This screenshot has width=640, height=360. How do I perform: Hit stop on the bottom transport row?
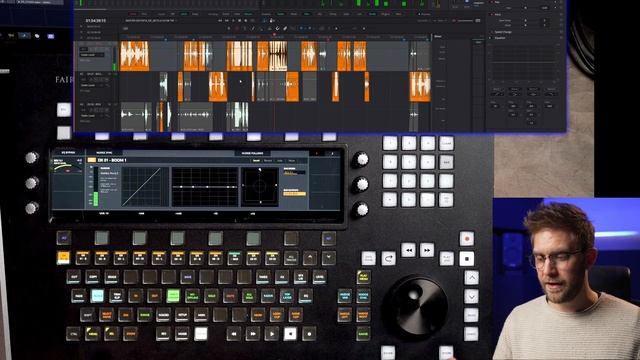(x=290, y=334)
